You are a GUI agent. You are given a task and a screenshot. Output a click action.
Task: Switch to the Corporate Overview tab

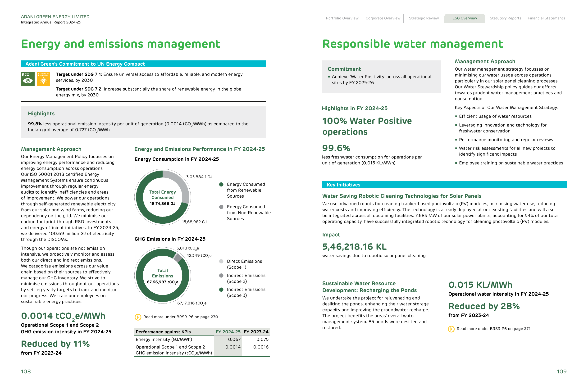click(383, 18)
